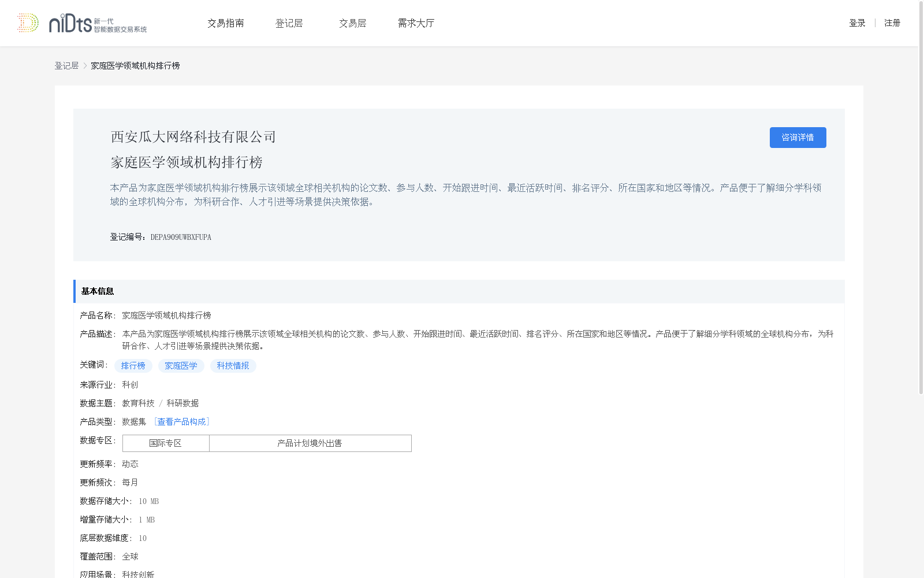Open the 查看产品构成 link
Screen dimensions: 924x578
point(182,422)
